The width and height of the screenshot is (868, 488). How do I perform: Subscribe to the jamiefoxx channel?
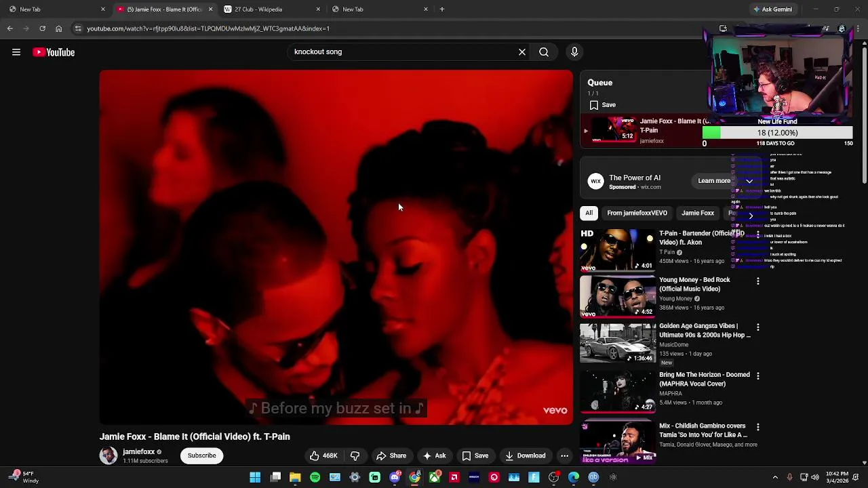202,455
